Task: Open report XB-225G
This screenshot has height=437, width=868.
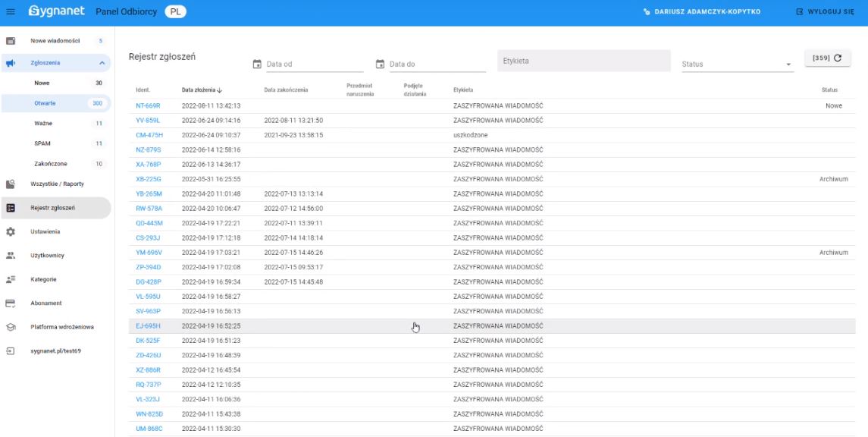Action: (x=149, y=179)
